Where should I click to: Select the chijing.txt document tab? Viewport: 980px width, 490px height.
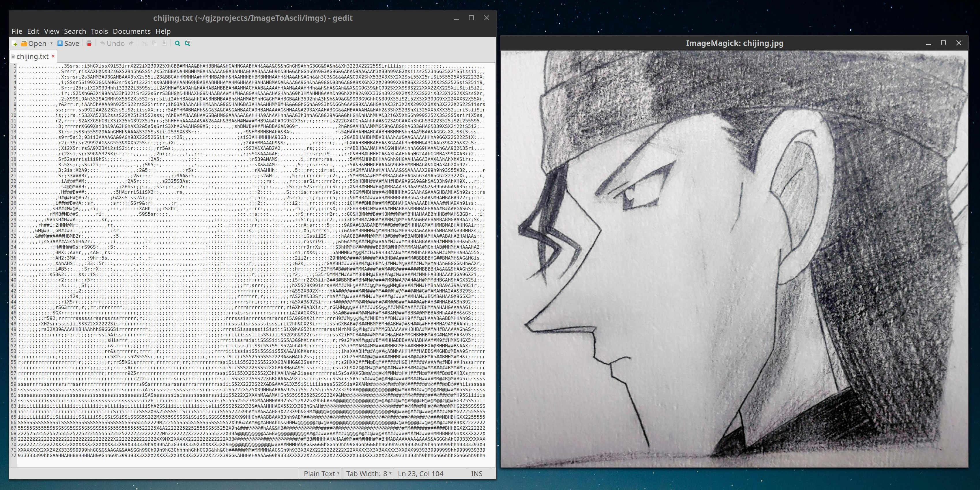click(32, 56)
